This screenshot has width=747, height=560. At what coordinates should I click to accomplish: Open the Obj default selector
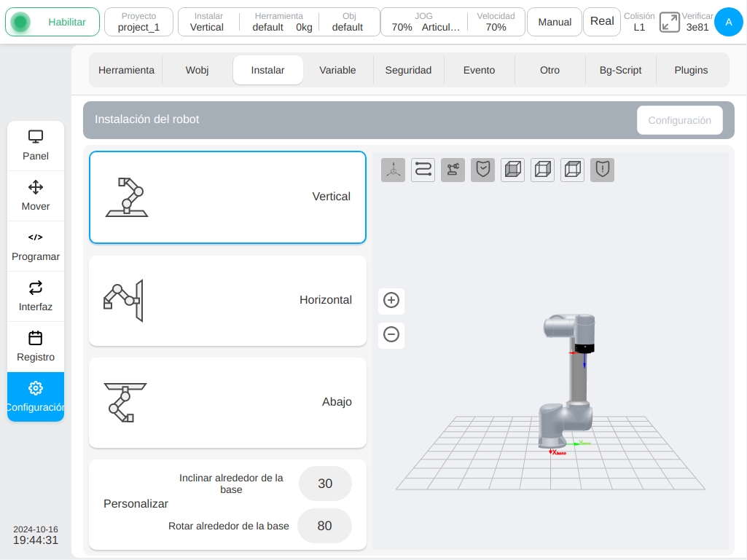(349, 22)
